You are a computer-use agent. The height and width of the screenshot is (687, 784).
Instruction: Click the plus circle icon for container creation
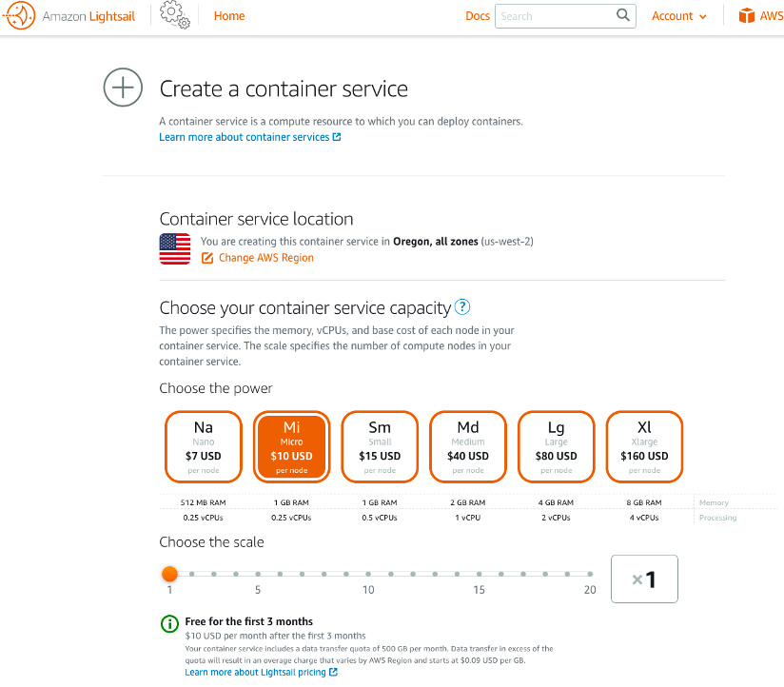pyautogui.click(x=123, y=87)
